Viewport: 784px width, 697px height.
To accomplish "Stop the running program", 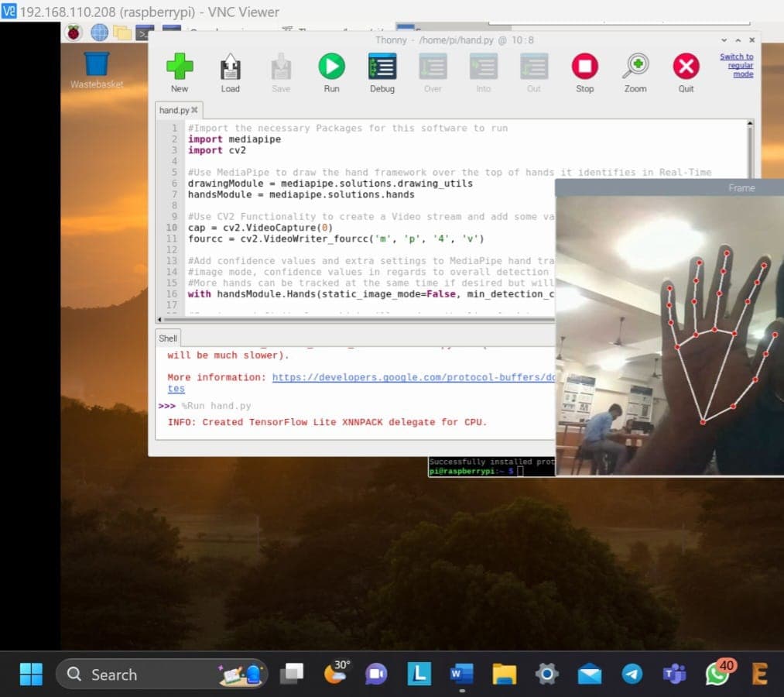I will [584, 73].
